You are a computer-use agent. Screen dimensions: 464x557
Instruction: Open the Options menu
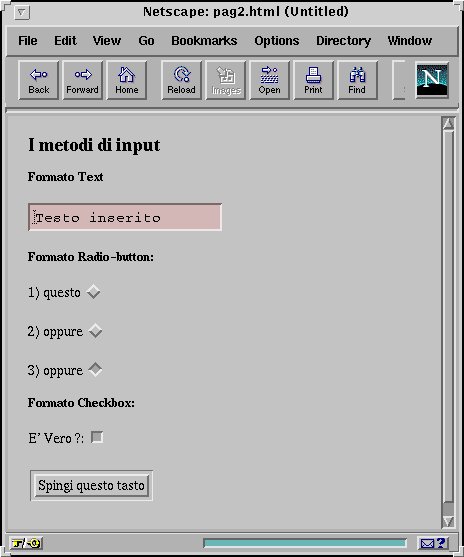click(277, 41)
